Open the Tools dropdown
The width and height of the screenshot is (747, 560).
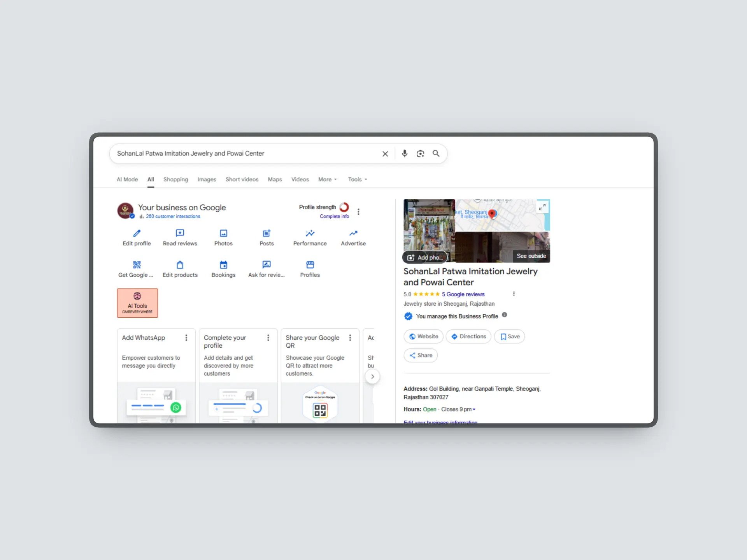pos(358,179)
